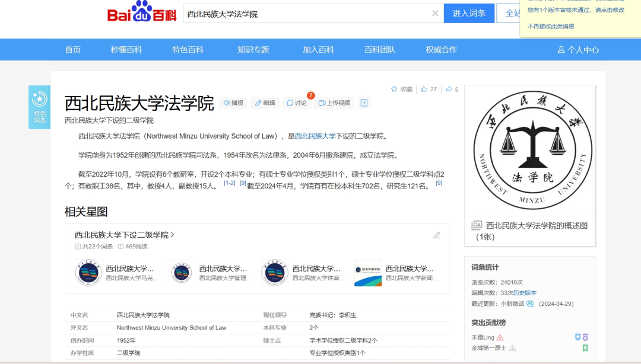Screen dimensions: 641x364
Task: Open the 体育 college card thumbnail
Action: coord(275,273)
